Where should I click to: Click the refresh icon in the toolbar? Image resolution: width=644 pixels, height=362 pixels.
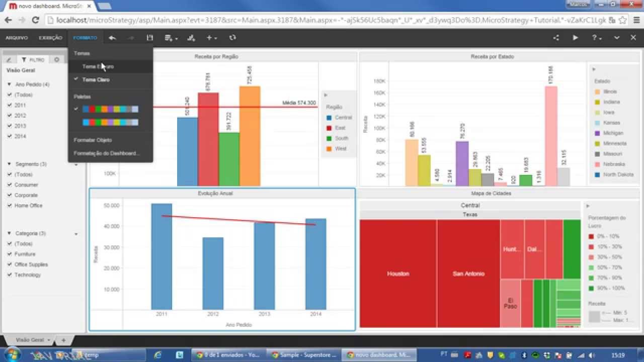[x=232, y=38]
